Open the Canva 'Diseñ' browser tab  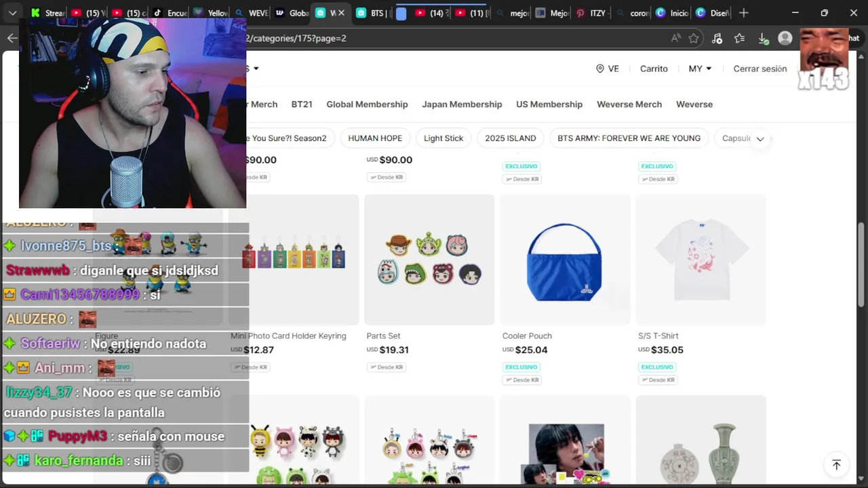pyautogui.click(x=713, y=13)
